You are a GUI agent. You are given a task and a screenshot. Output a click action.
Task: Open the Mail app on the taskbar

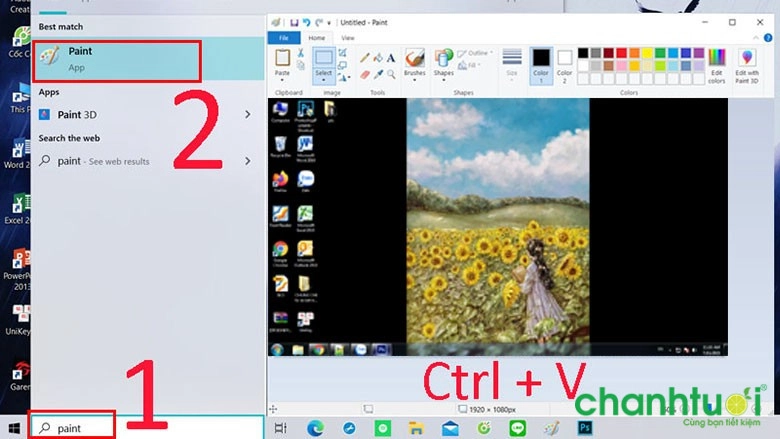click(450, 428)
